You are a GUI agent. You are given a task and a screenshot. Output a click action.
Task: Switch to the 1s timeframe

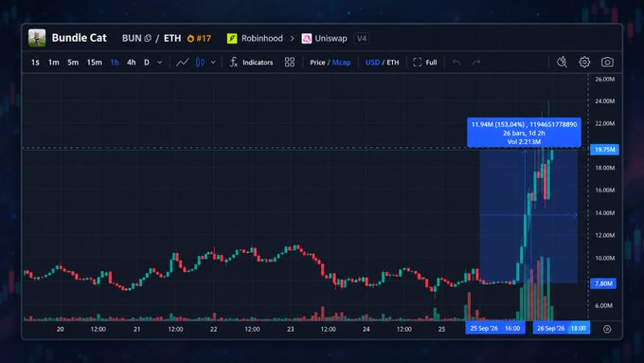coord(35,63)
